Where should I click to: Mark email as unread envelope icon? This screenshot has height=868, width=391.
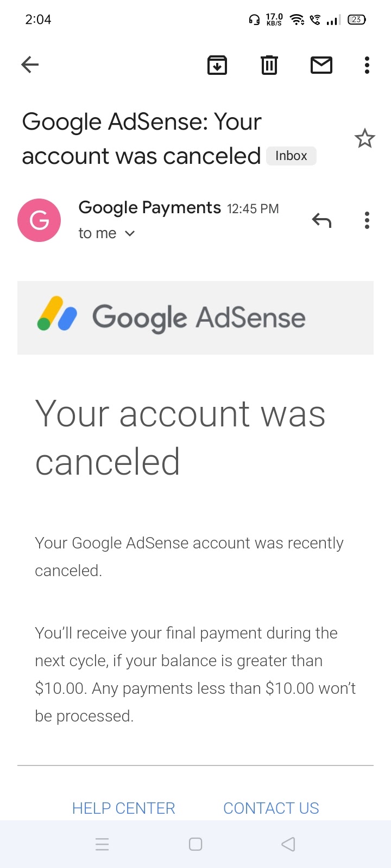[321, 65]
